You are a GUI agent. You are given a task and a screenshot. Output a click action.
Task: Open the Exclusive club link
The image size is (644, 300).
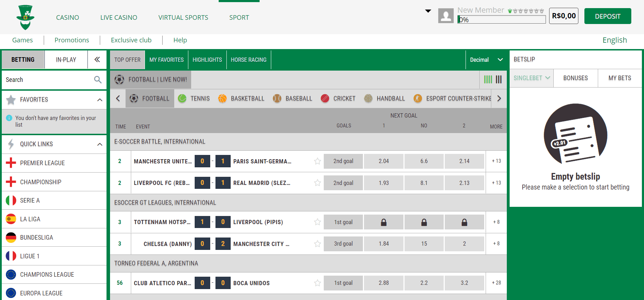(x=131, y=40)
